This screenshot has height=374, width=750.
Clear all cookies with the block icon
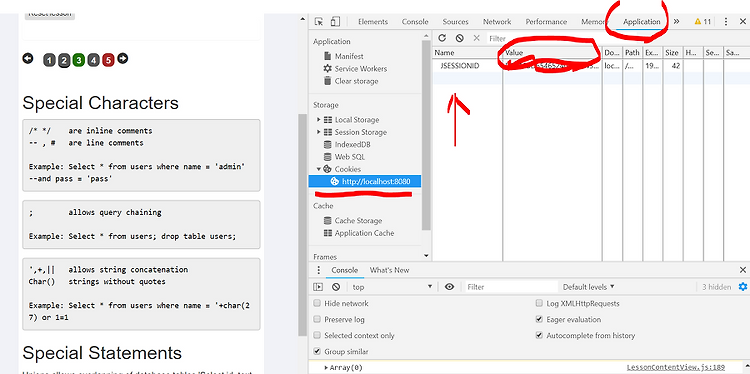[459, 38]
